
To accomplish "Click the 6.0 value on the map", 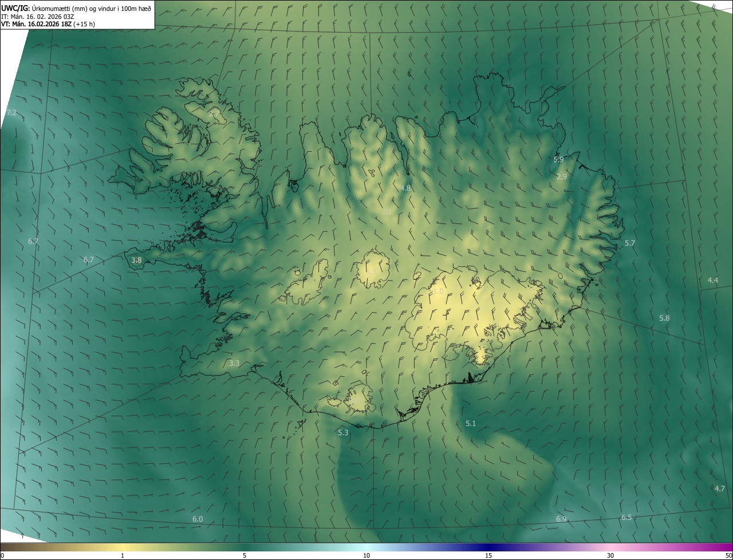I will tap(198, 519).
